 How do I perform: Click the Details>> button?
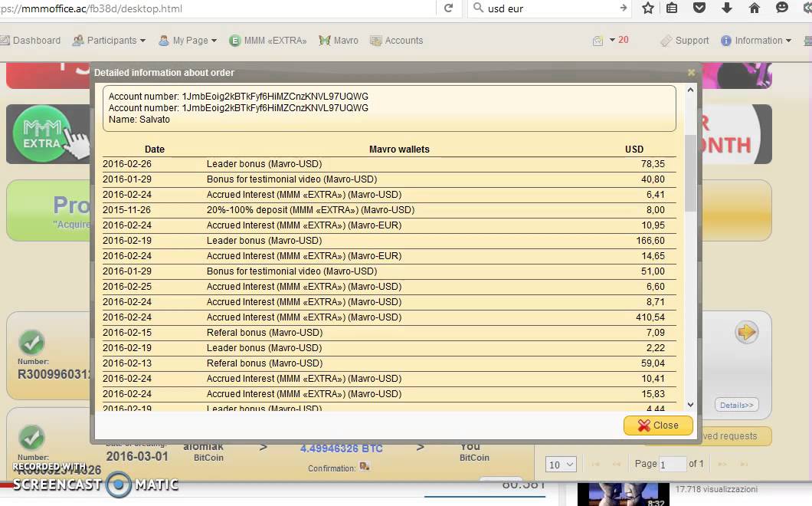click(x=736, y=405)
